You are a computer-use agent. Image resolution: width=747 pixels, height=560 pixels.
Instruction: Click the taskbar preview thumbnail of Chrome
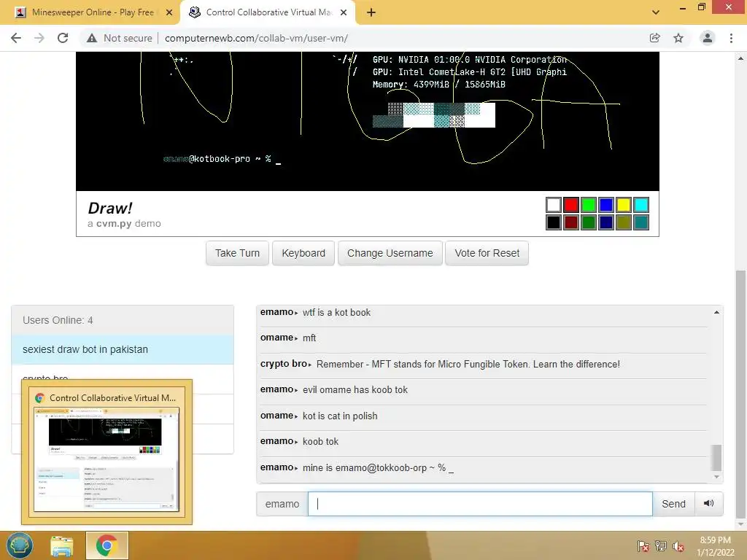[107, 459]
